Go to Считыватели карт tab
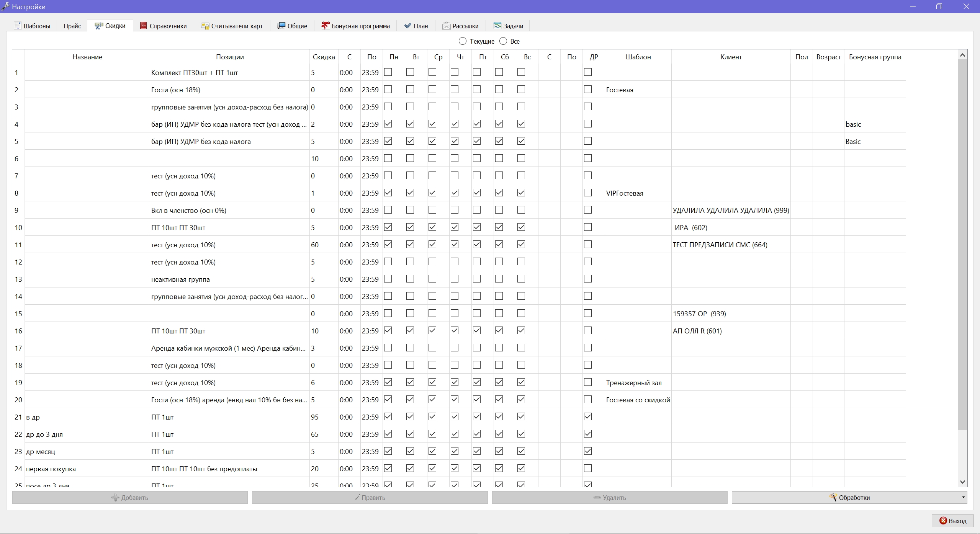This screenshot has height=534, width=980. [232, 26]
